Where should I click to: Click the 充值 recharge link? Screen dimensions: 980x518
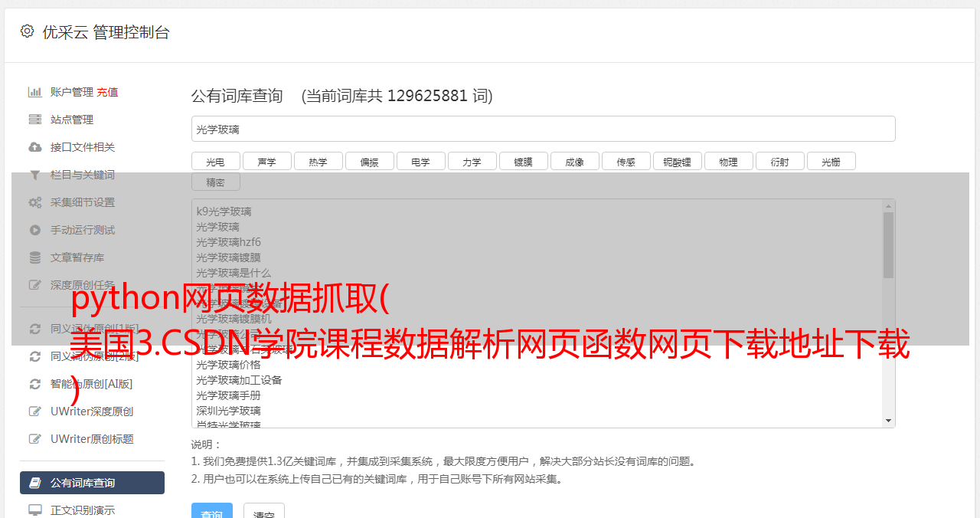[x=107, y=92]
